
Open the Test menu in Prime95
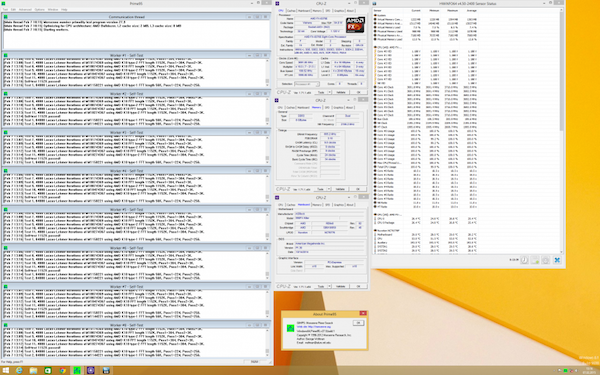click(x=5, y=9)
